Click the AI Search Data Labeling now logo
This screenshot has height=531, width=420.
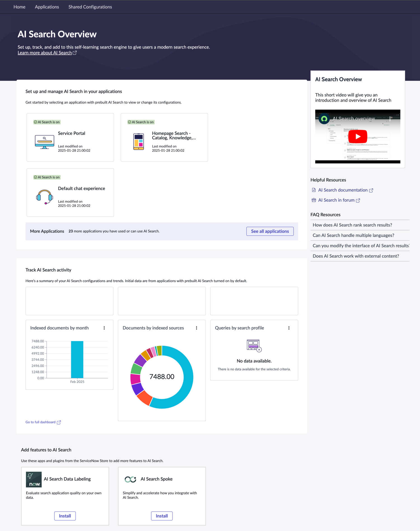pos(34,479)
